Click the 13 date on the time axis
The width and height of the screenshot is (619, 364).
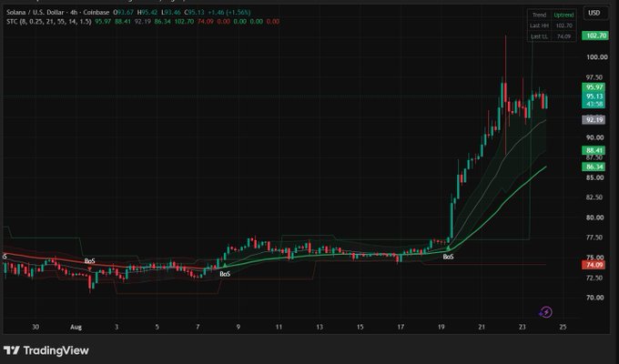click(x=320, y=327)
